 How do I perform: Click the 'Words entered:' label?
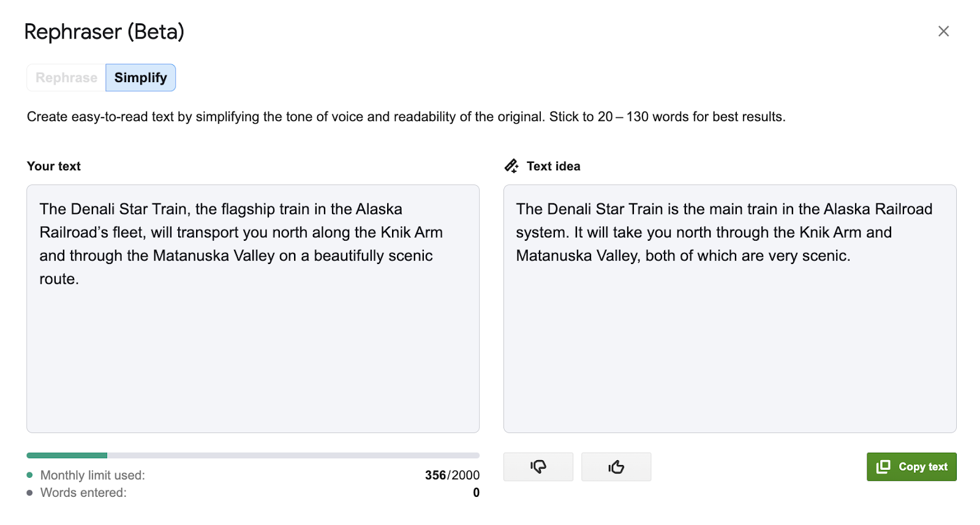click(x=83, y=493)
